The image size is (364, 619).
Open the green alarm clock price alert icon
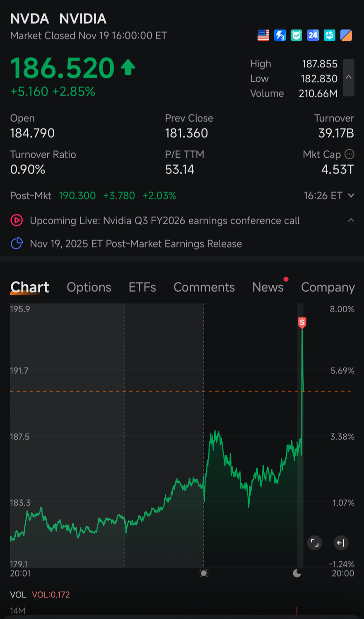pos(297,35)
